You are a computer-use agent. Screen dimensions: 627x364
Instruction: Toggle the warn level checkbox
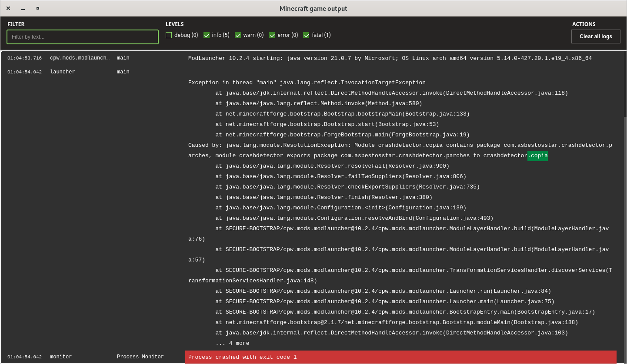238,35
